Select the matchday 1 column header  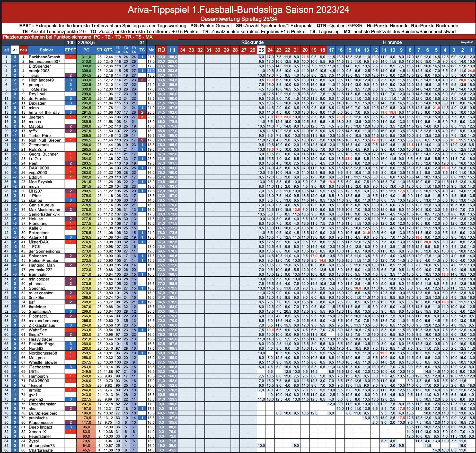(471, 50)
